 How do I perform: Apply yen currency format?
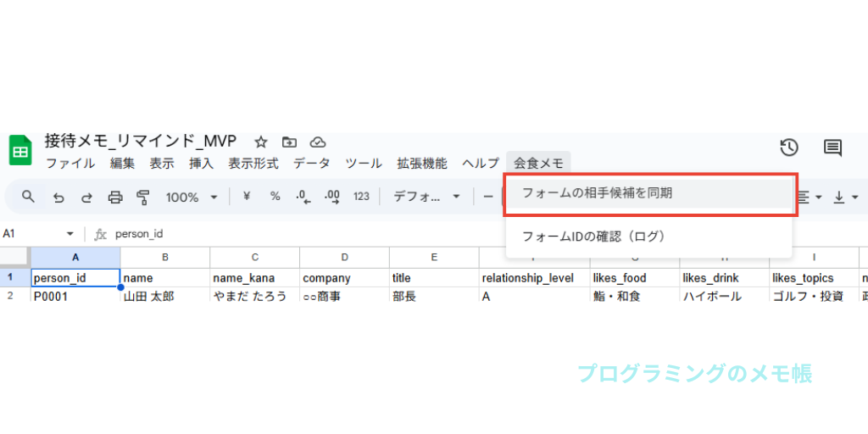(247, 197)
